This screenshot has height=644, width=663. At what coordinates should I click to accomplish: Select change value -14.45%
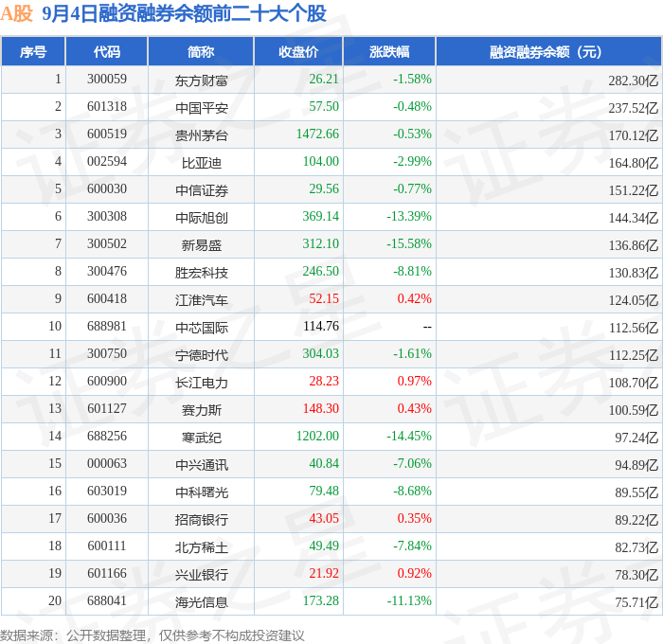pyautogui.click(x=409, y=437)
